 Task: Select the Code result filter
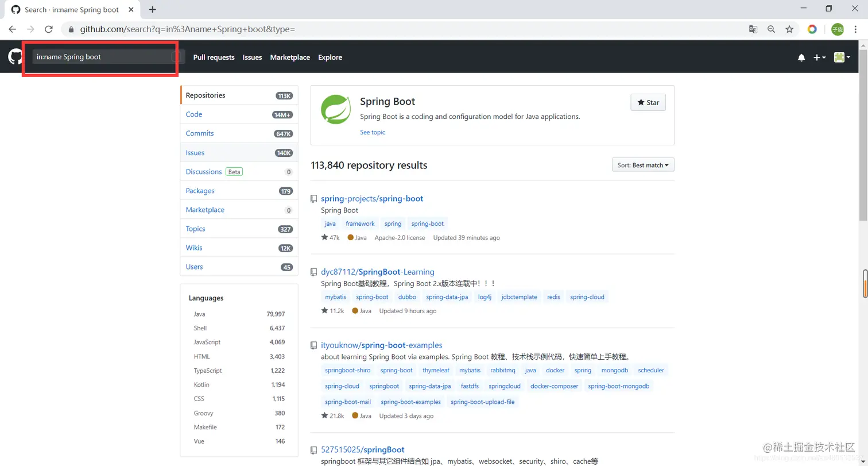click(x=239, y=114)
